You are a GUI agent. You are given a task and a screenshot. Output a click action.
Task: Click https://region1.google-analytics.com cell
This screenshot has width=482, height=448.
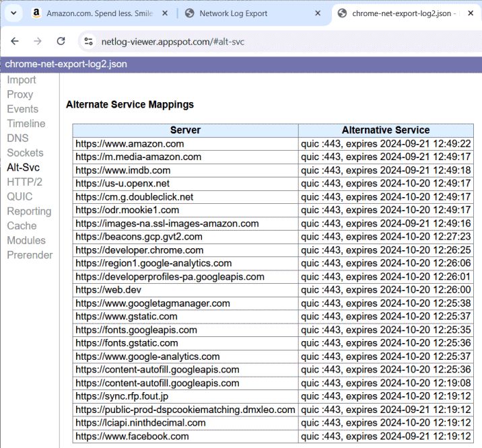click(x=185, y=263)
